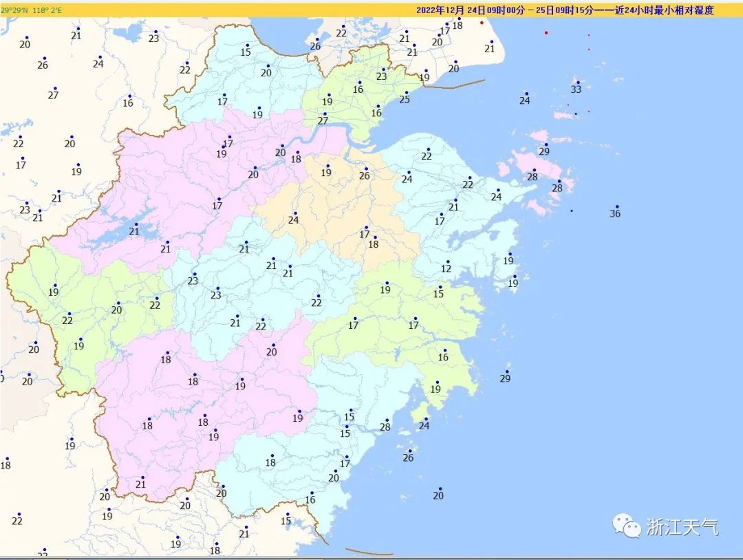Click the 浙江天气 watermark text

click(x=682, y=528)
